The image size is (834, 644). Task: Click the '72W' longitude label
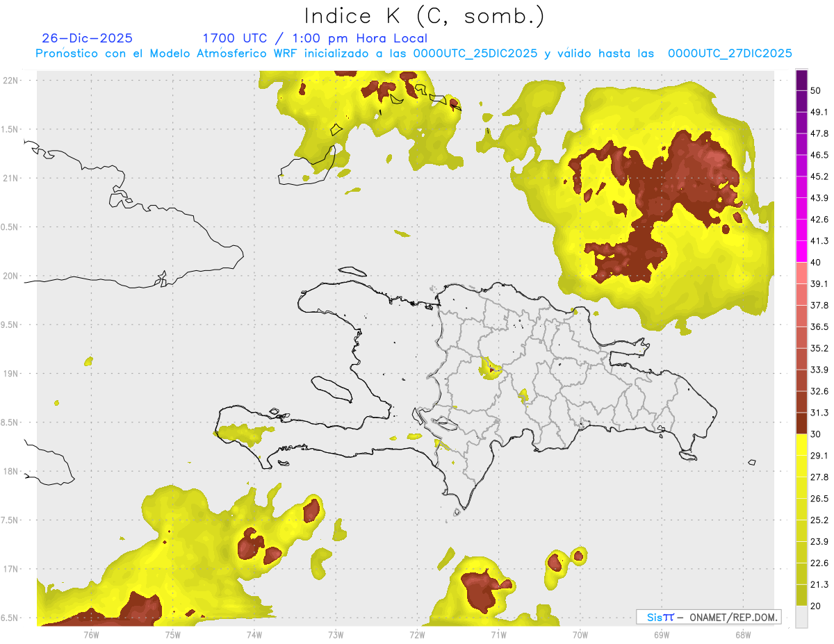click(417, 636)
